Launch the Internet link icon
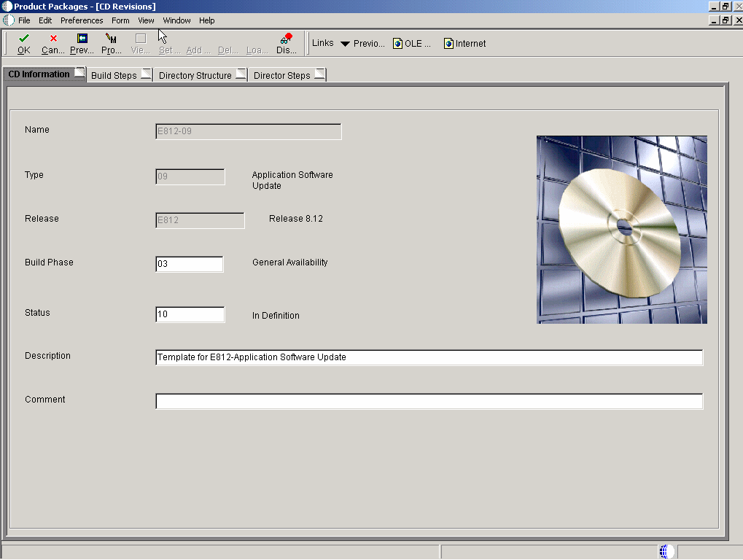Image resolution: width=743 pixels, height=560 pixels. coord(449,44)
